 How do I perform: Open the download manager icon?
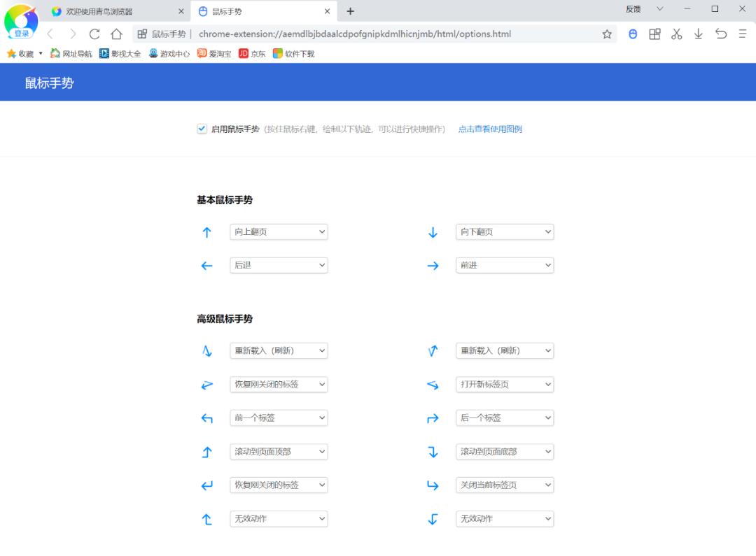pos(698,34)
